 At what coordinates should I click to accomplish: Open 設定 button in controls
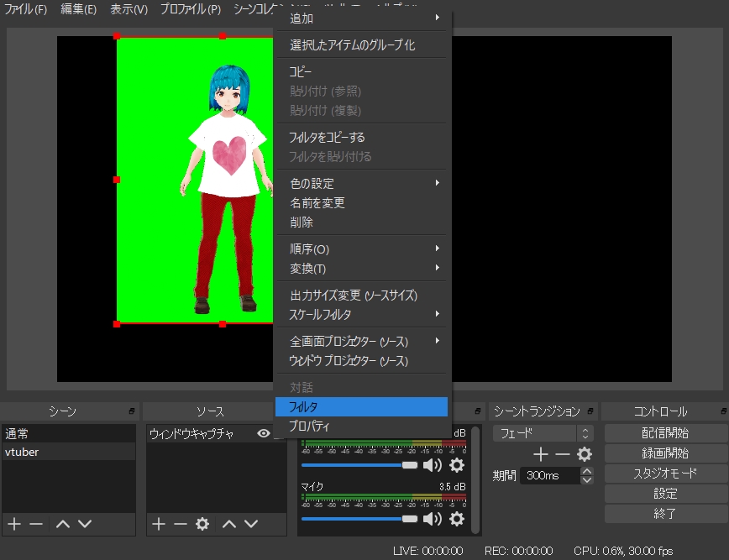coord(666,494)
